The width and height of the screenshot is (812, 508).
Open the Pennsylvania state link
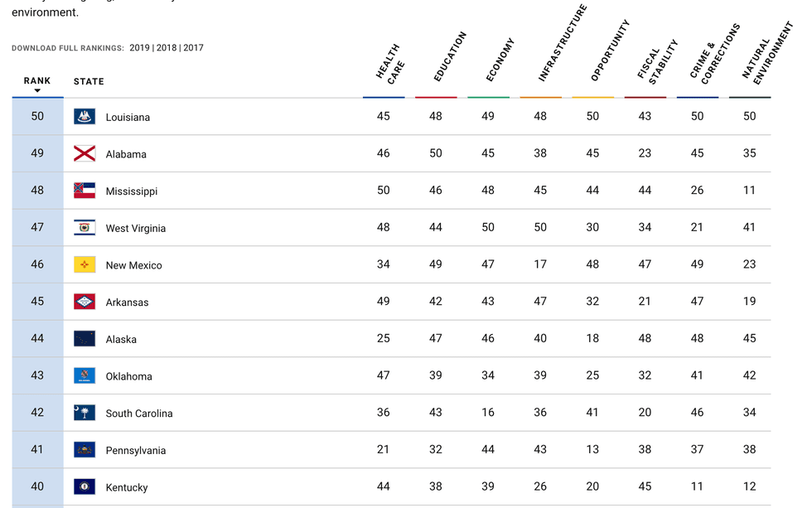[135, 450]
